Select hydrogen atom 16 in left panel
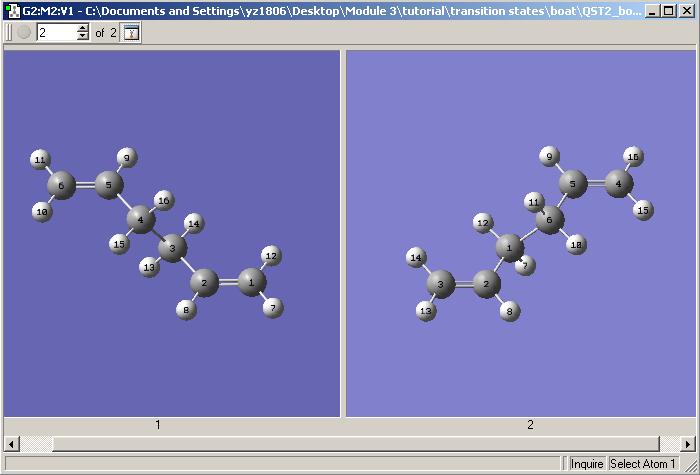 (164, 200)
